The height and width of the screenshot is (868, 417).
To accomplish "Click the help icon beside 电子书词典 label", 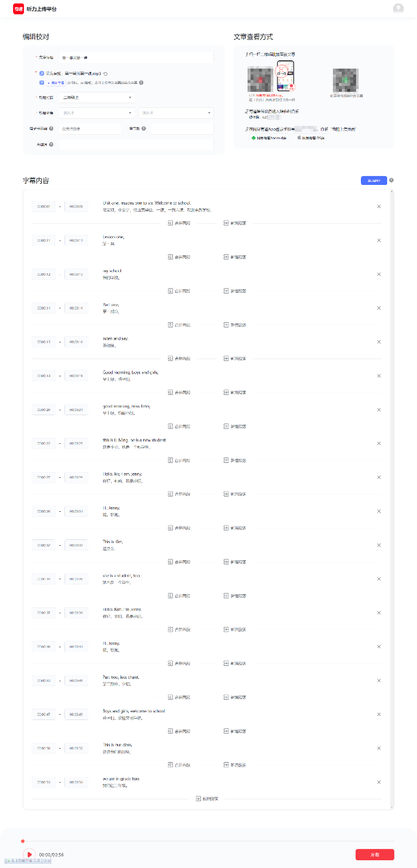I will (x=51, y=128).
